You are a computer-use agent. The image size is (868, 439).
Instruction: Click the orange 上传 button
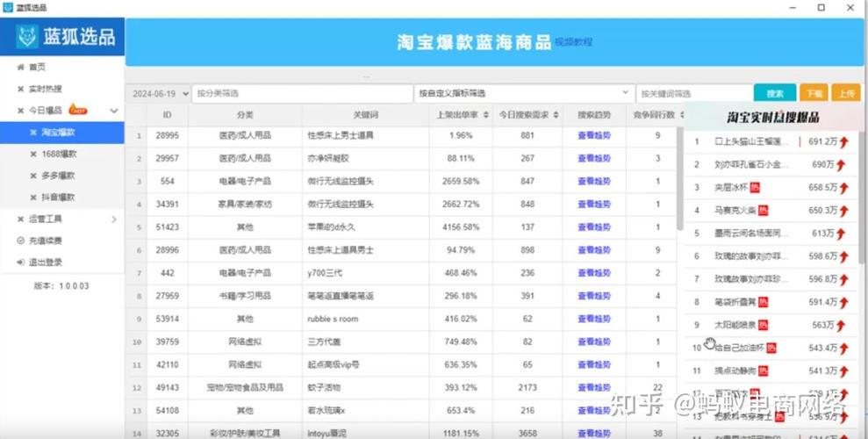coord(846,94)
